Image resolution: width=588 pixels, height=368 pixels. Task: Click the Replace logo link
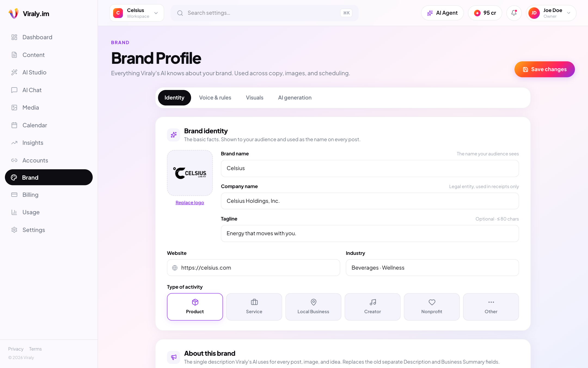(x=190, y=203)
